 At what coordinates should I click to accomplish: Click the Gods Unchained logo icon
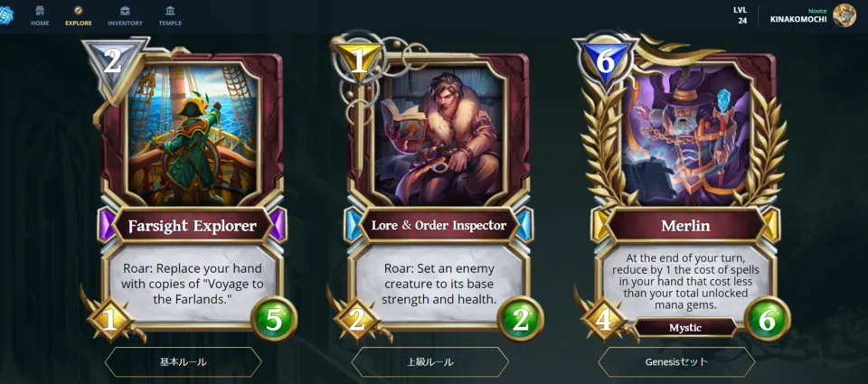(x=6, y=15)
